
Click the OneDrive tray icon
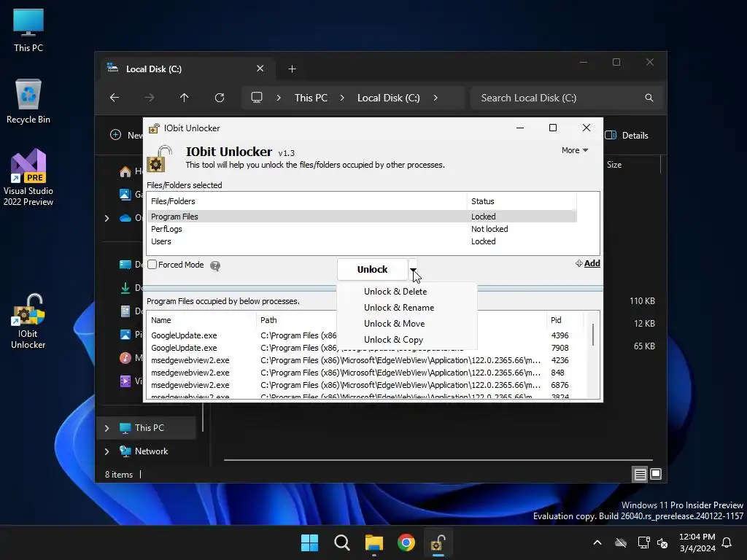coord(621,542)
